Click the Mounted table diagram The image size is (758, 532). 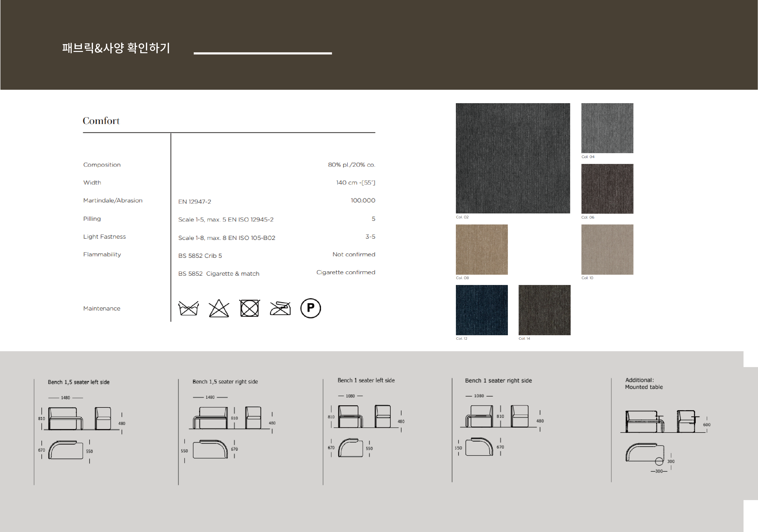pyautogui.click(x=665, y=442)
